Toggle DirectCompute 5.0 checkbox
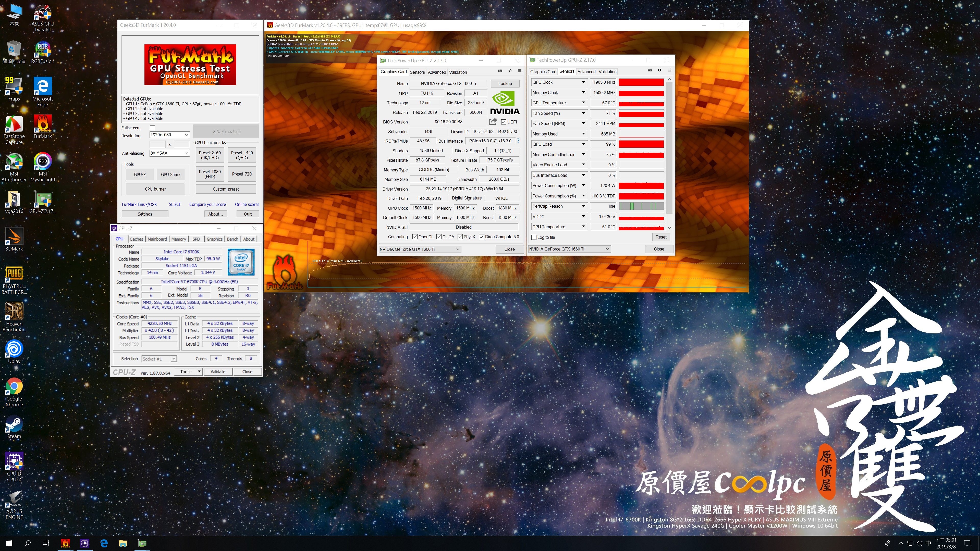This screenshot has width=980, height=551. [482, 237]
